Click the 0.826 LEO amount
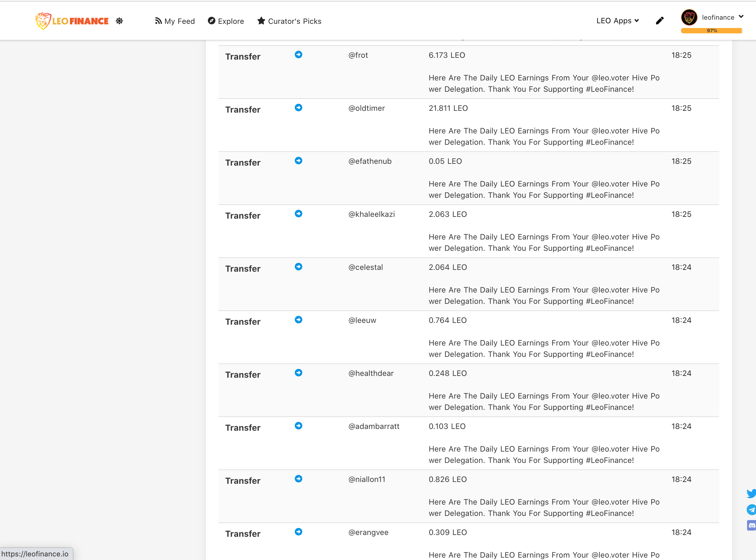756x560 pixels. [x=447, y=479]
